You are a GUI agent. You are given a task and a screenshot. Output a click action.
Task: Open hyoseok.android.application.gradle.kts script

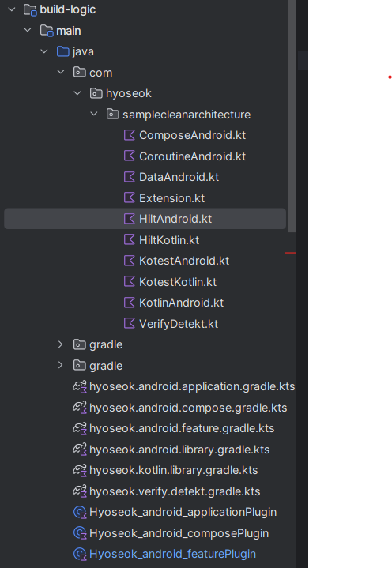coord(192,386)
